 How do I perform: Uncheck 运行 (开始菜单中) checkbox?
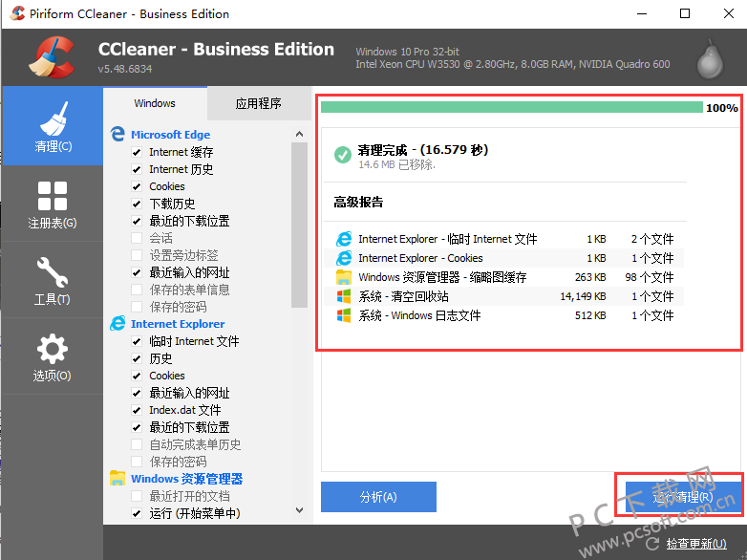[137, 513]
